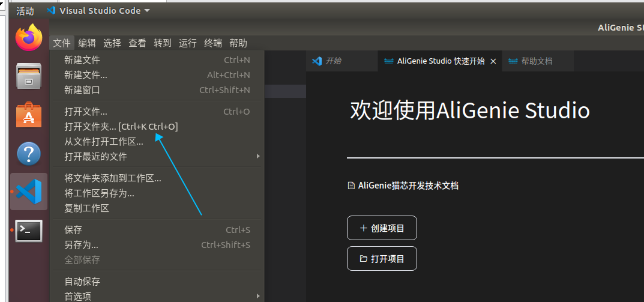Click the 创建项目 button
644x302 pixels.
(382, 228)
